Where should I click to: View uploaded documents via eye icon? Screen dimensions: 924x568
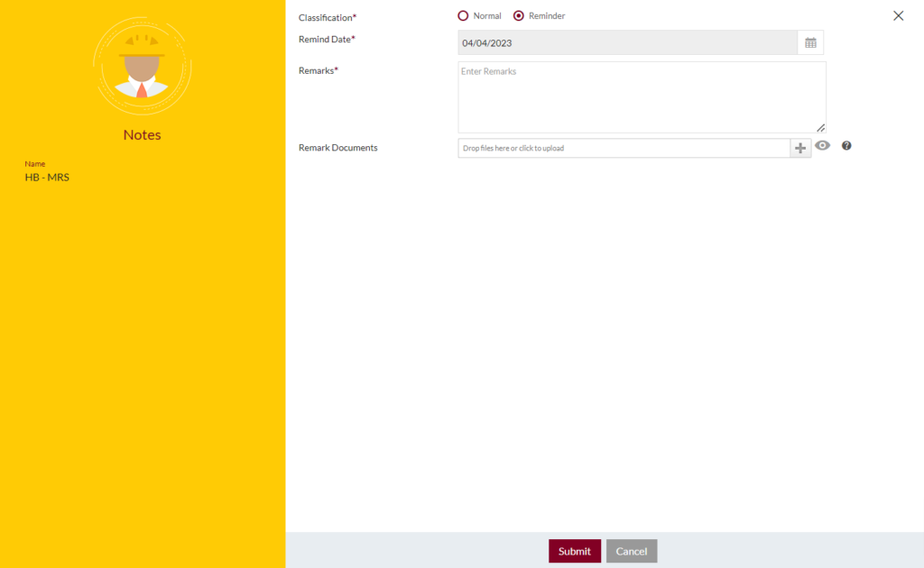[x=823, y=145]
